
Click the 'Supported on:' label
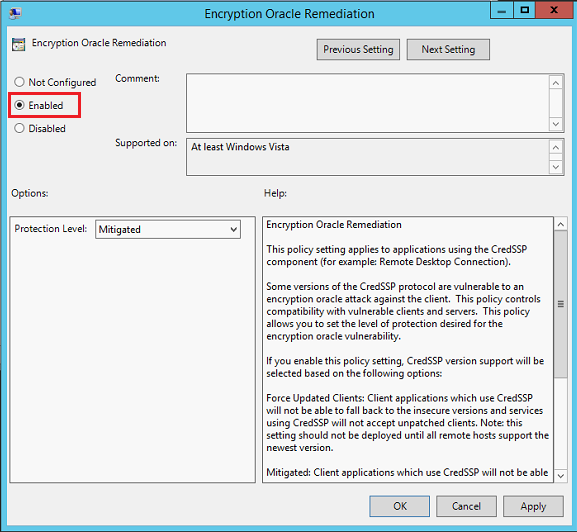click(x=146, y=143)
